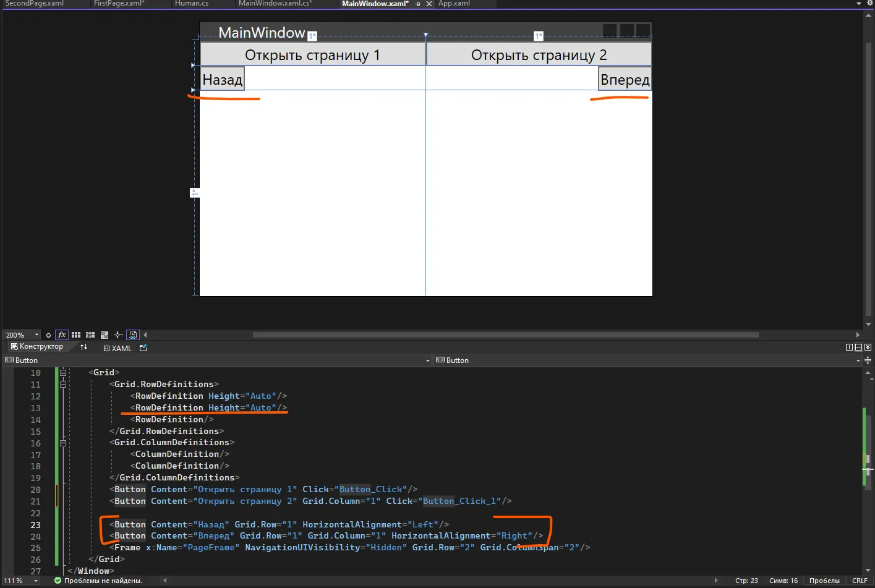This screenshot has width=875, height=588.
Task: Open the App.xaml tab
Action: pos(454,4)
